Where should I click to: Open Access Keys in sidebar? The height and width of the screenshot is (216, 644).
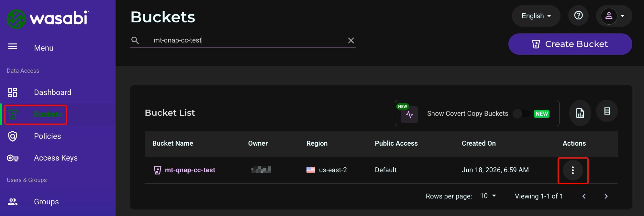click(x=56, y=158)
